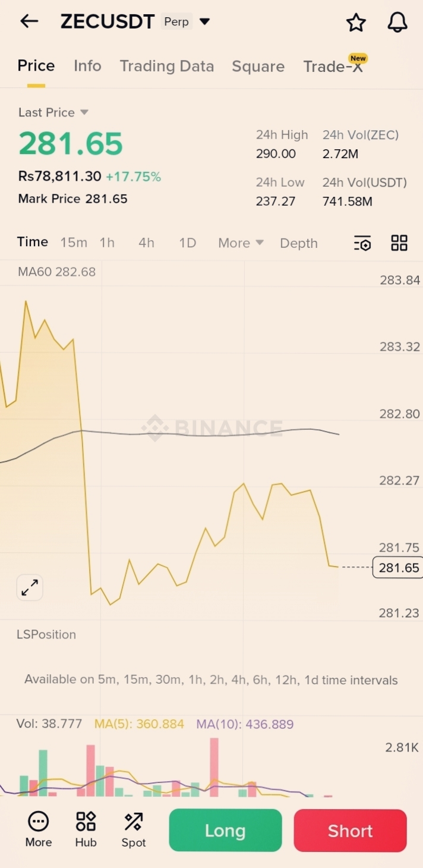
Task: Tap the green Long button
Action: pyautogui.click(x=225, y=831)
